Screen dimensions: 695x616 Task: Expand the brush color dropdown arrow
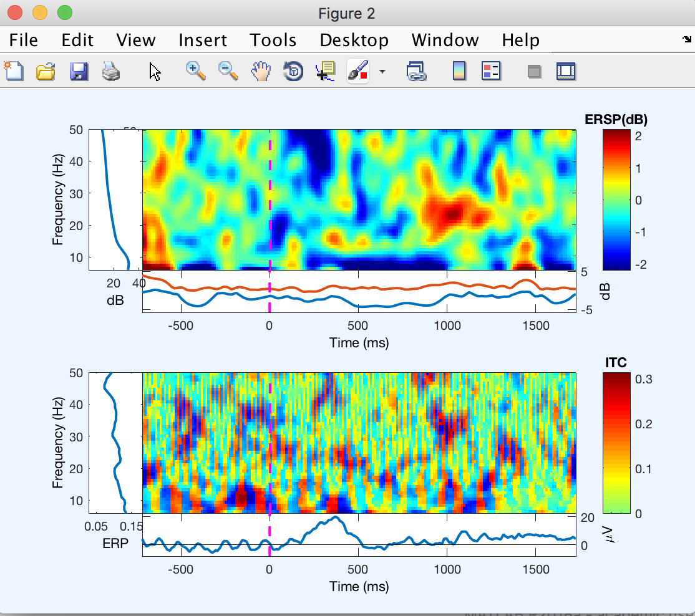pos(382,72)
